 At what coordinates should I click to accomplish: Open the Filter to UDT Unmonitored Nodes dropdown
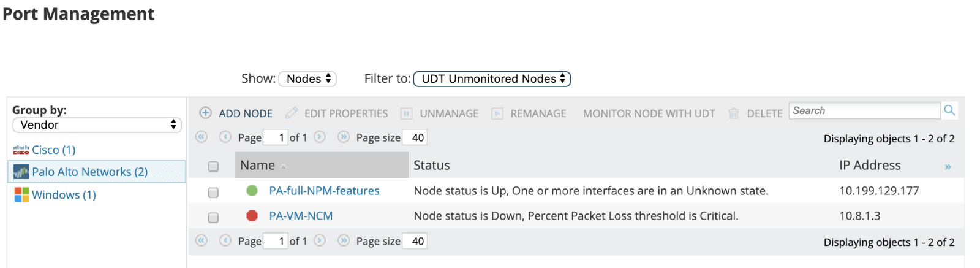[492, 79]
